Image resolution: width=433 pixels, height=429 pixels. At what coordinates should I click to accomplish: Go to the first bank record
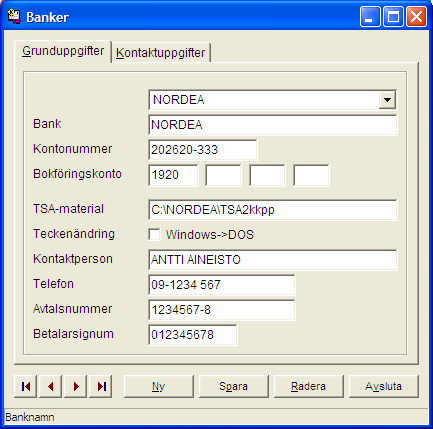click(26, 386)
